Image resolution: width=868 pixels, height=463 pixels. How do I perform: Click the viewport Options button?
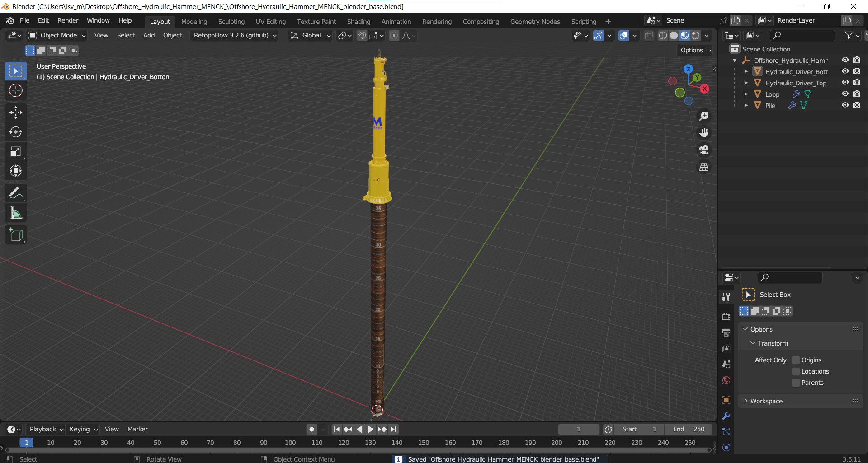point(695,50)
